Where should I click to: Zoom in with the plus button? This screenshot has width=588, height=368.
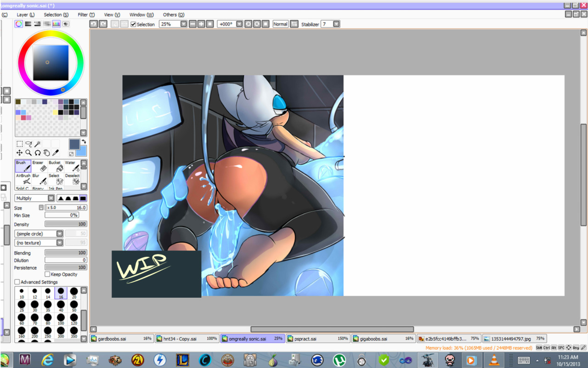[201, 24]
